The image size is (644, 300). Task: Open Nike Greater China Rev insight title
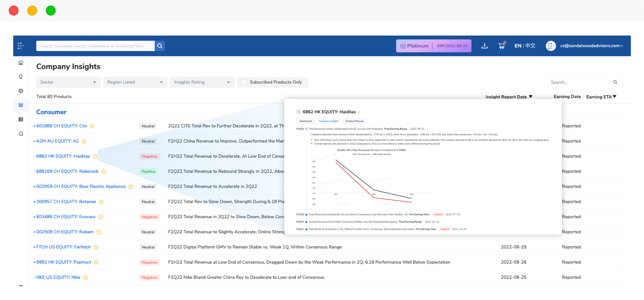tap(246, 277)
